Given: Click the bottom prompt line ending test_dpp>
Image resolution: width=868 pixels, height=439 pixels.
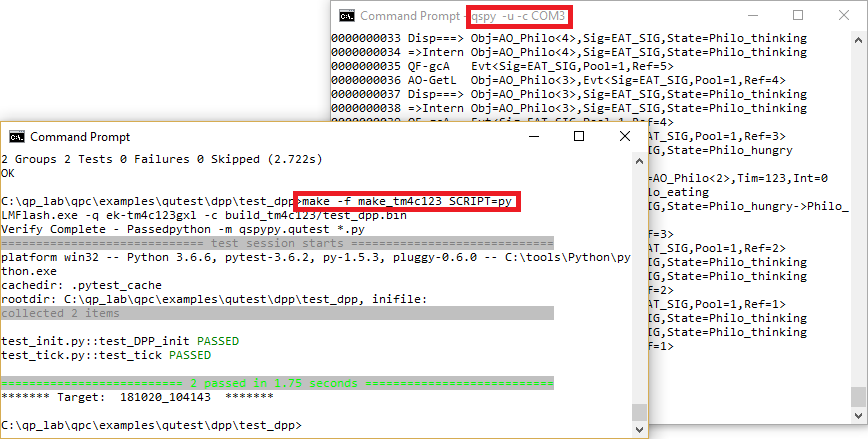Looking at the screenshot, I should pyautogui.click(x=150, y=425).
